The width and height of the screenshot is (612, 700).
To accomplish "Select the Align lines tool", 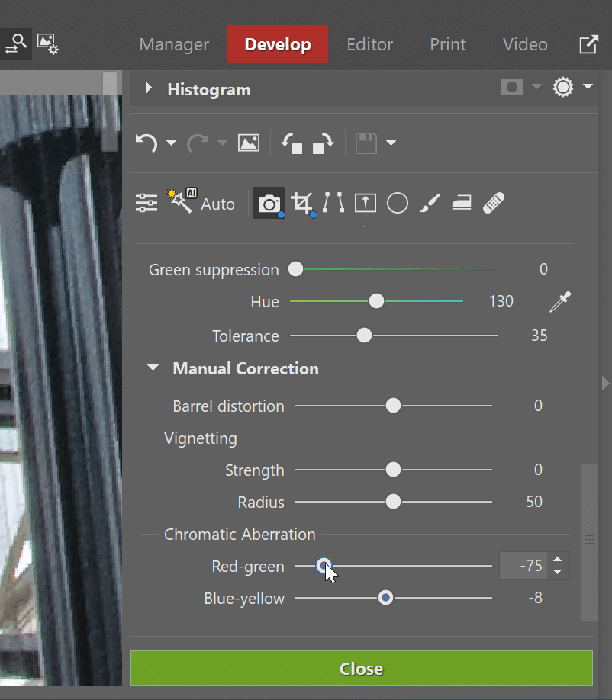I will coord(333,204).
